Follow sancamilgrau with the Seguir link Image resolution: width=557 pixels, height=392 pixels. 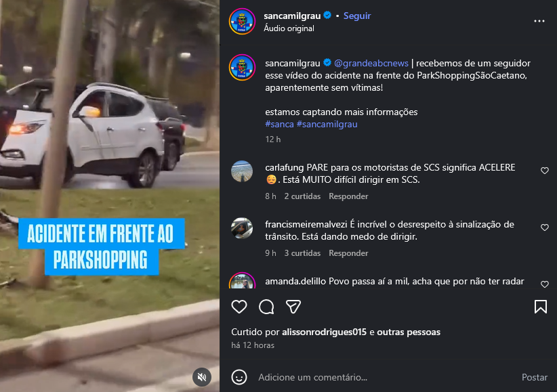pyautogui.click(x=357, y=16)
